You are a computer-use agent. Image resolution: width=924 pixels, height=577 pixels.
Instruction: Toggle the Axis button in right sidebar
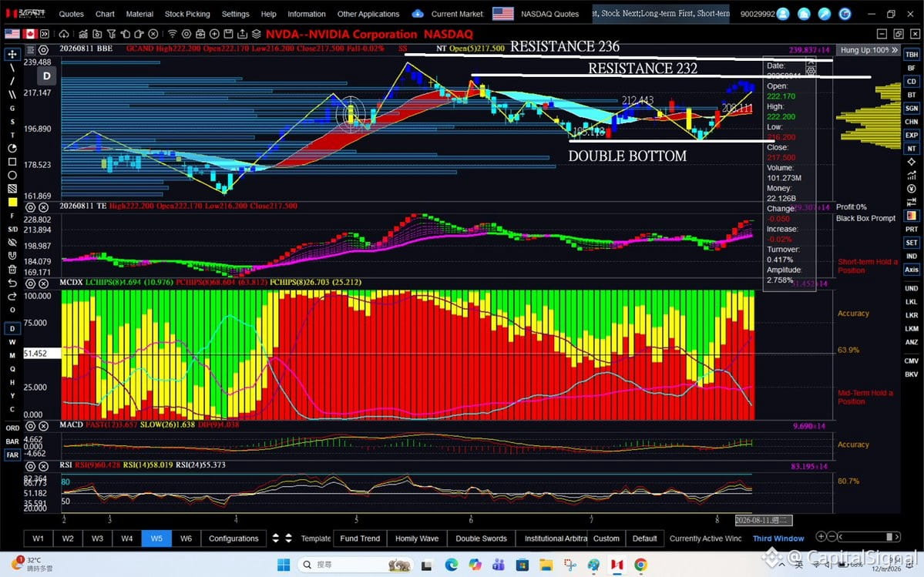pos(912,270)
